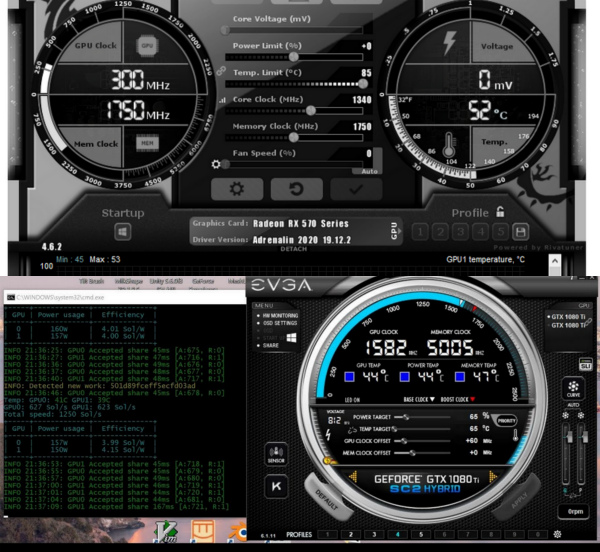Screen dimensions: 600x552
Task: Toggle Afterburner Startup Windows logo button
Action: 122,232
